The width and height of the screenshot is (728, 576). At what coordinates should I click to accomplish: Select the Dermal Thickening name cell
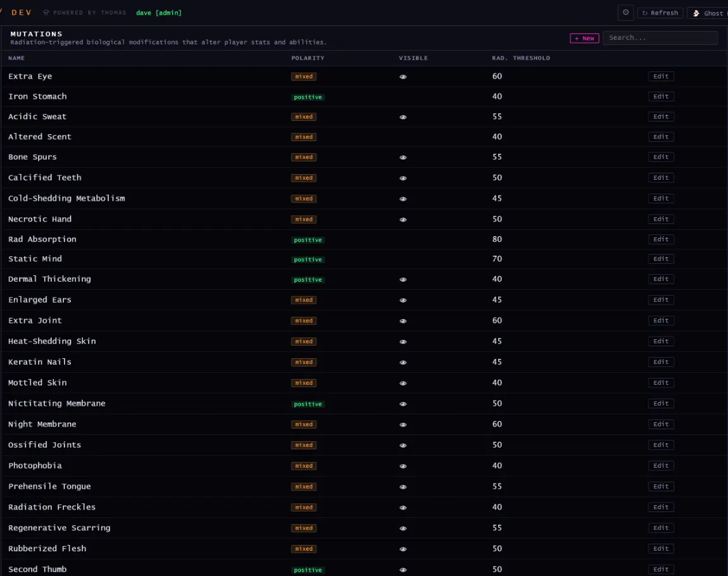click(49, 279)
